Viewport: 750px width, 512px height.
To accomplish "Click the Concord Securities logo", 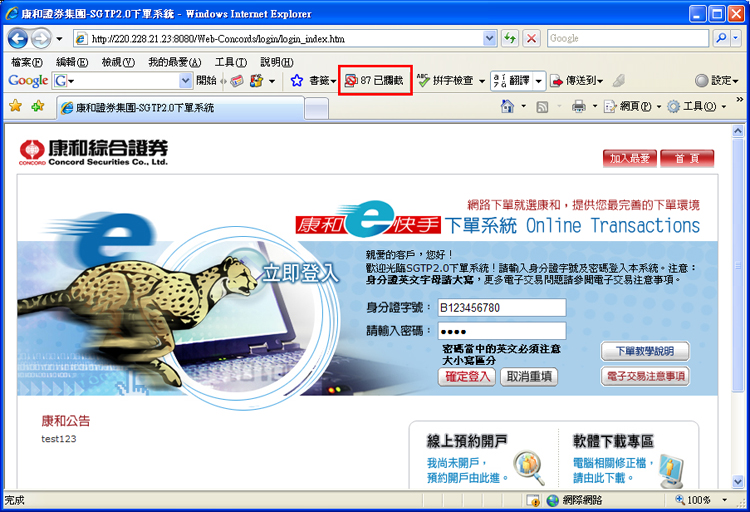I will [x=94, y=152].
